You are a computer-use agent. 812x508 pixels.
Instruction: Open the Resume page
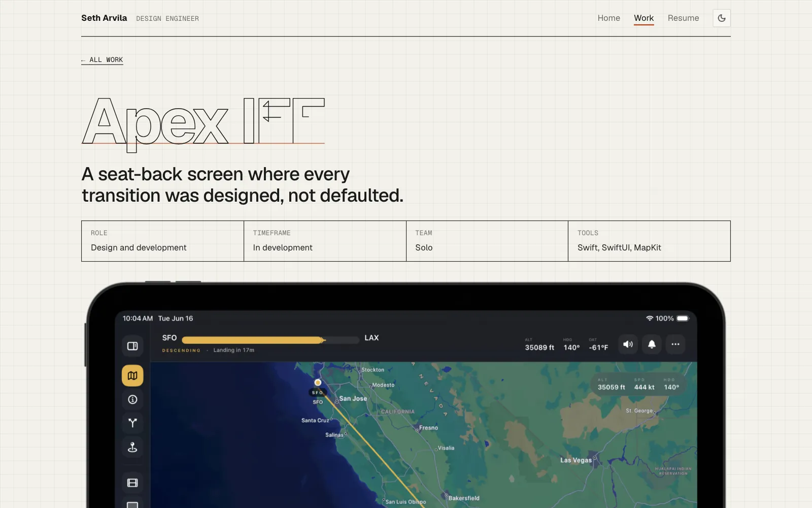pyautogui.click(x=683, y=18)
